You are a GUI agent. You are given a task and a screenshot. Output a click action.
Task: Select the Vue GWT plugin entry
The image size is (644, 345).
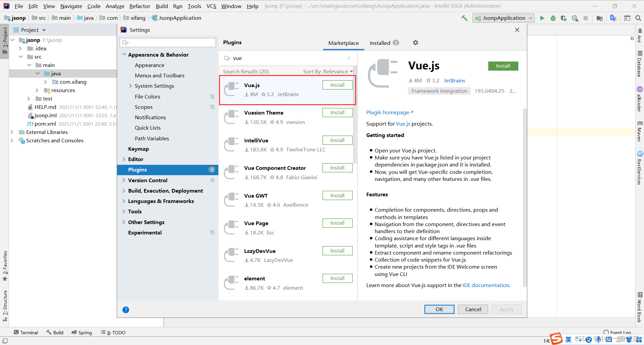click(287, 200)
